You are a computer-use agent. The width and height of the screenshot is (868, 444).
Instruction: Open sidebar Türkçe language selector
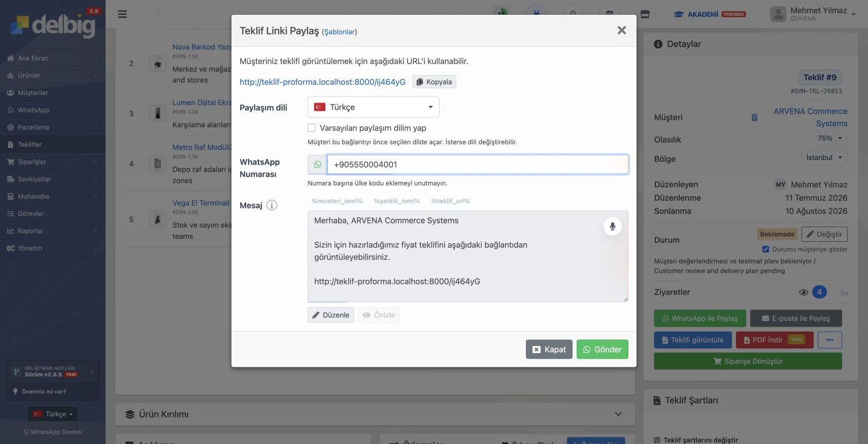point(53,414)
